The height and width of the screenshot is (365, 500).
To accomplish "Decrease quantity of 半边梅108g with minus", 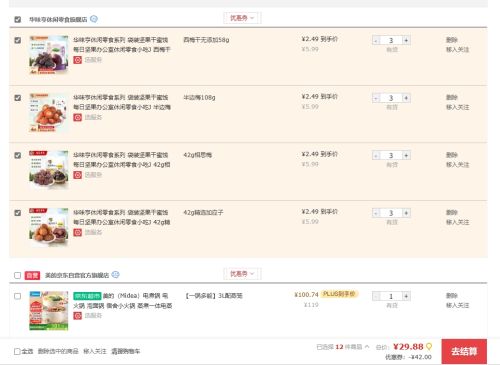I will click(x=376, y=98).
